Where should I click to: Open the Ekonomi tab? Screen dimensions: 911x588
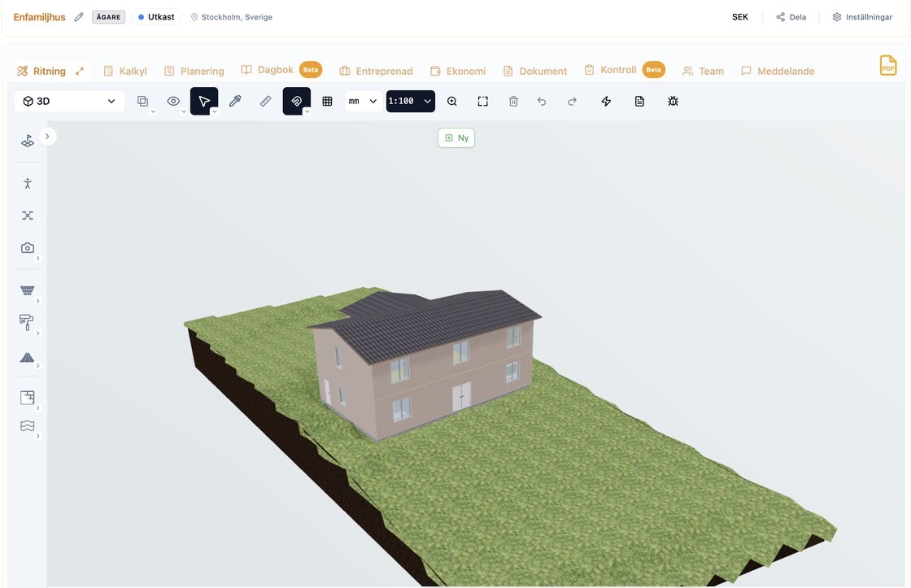[458, 71]
